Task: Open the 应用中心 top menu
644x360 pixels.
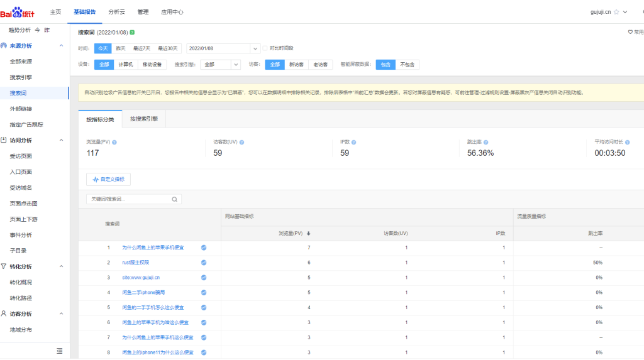Action: (x=172, y=12)
